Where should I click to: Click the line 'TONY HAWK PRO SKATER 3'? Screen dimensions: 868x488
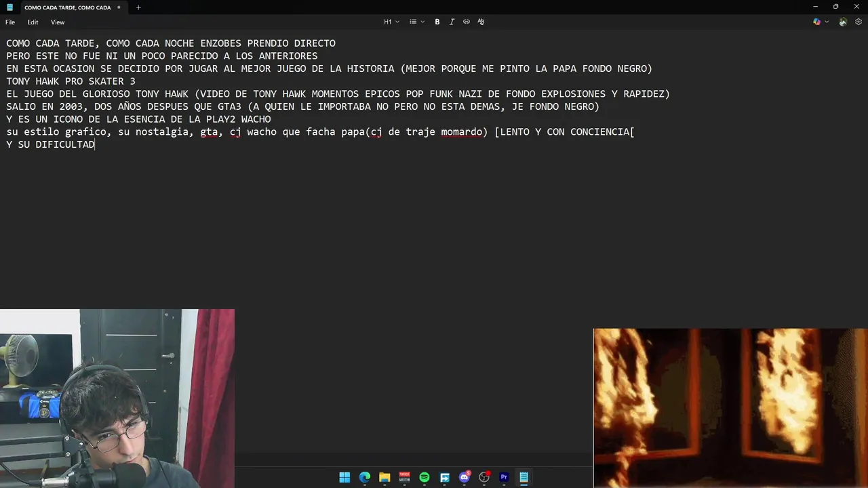click(71, 81)
